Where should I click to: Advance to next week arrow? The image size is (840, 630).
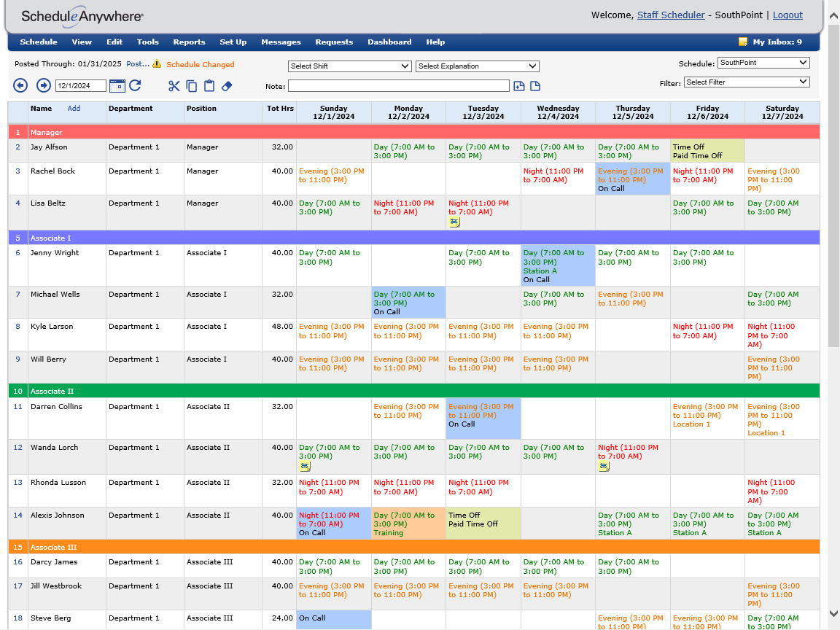pos(44,86)
